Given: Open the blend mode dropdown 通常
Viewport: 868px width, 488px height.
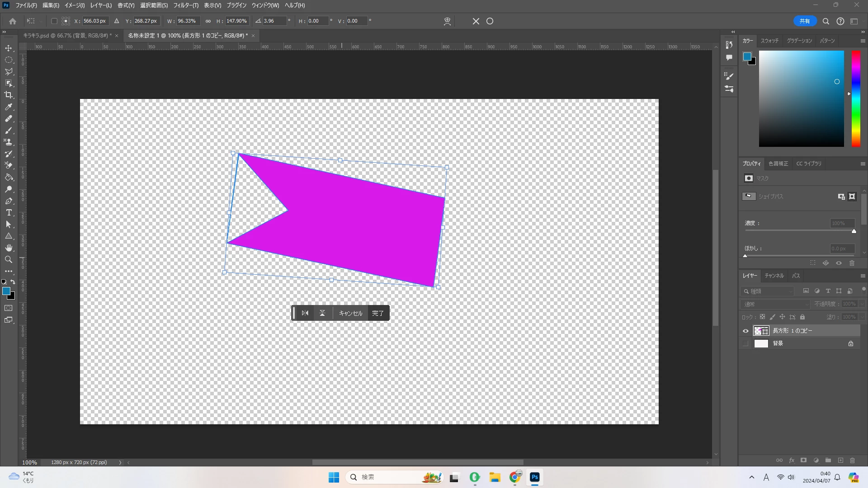Looking at the screenshot, I should [776, 304].
